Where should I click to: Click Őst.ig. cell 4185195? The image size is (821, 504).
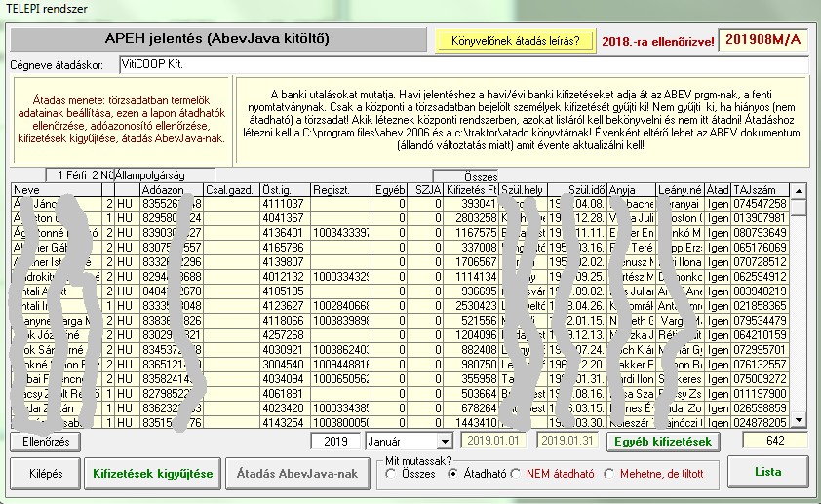pyautogui.click(x=286, y=291)
